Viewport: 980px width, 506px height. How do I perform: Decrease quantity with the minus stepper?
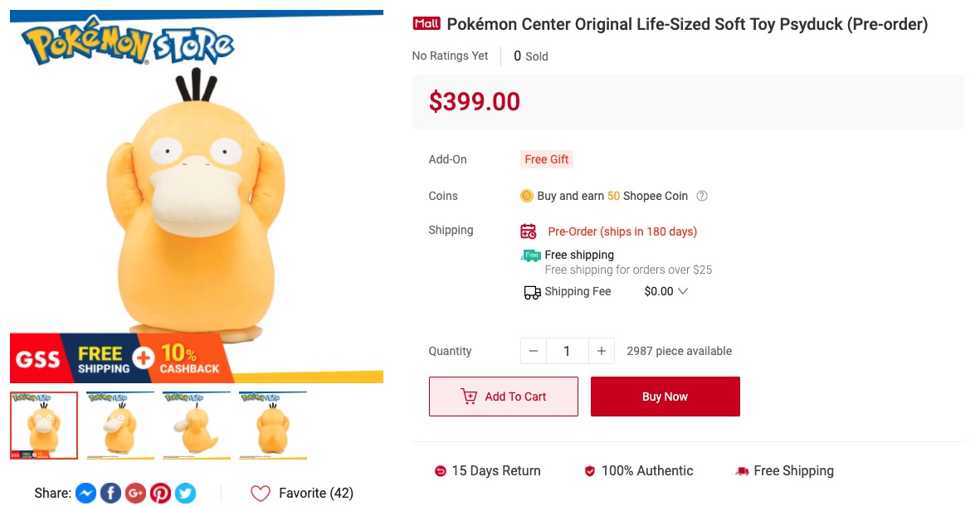coord(534,351)
